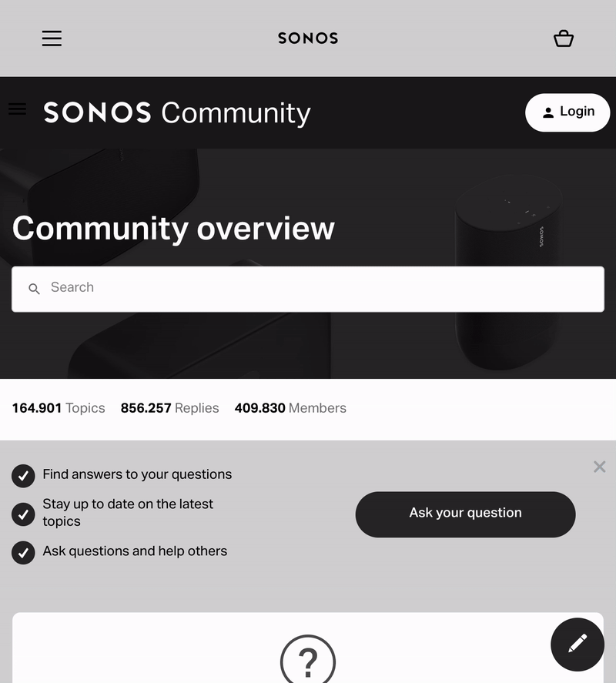The image size is (616, 683).
Task: Tap the floating pencil compose button
Action: pos(577,644)
